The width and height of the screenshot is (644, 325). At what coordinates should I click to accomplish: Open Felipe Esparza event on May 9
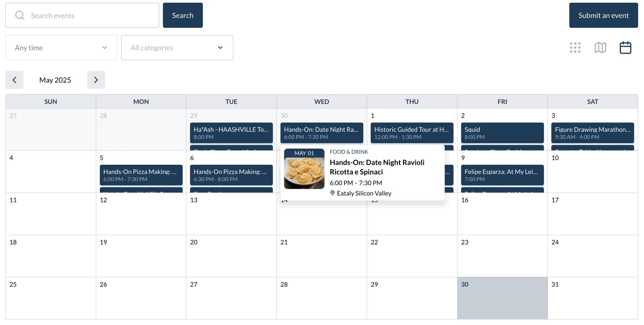point(502,175)
